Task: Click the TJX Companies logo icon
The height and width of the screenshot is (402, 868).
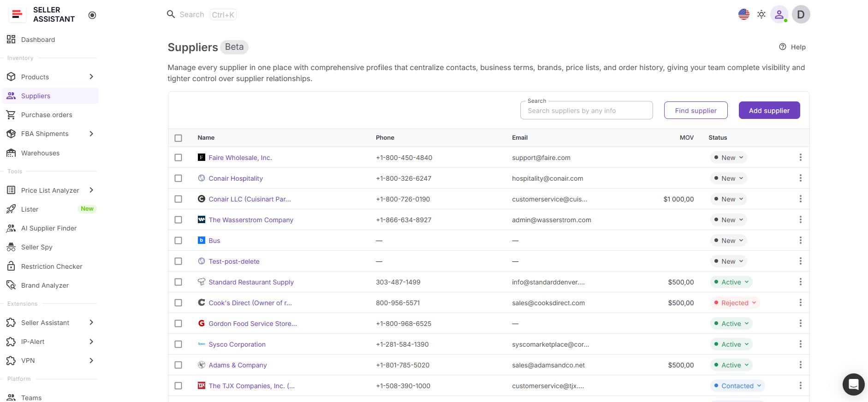Action: [202, 385]
